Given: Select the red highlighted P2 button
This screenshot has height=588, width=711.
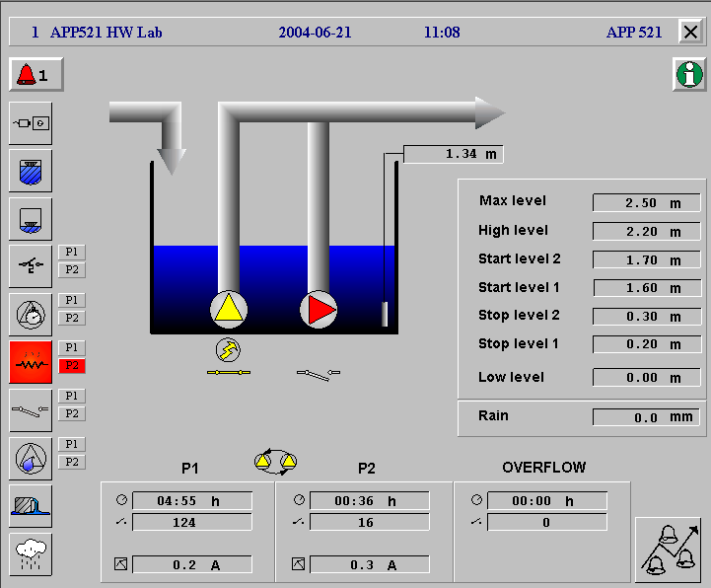Looking at the screenshot, I should click(x=72, y=365).
